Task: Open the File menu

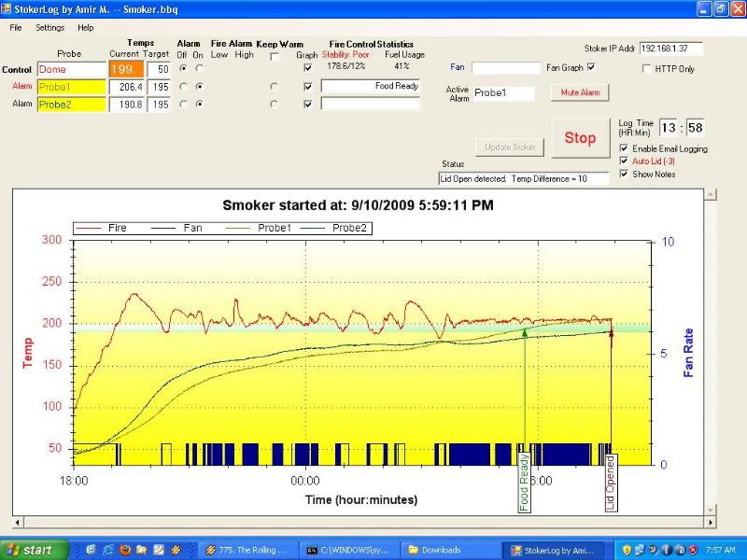Action: [16, 28]
